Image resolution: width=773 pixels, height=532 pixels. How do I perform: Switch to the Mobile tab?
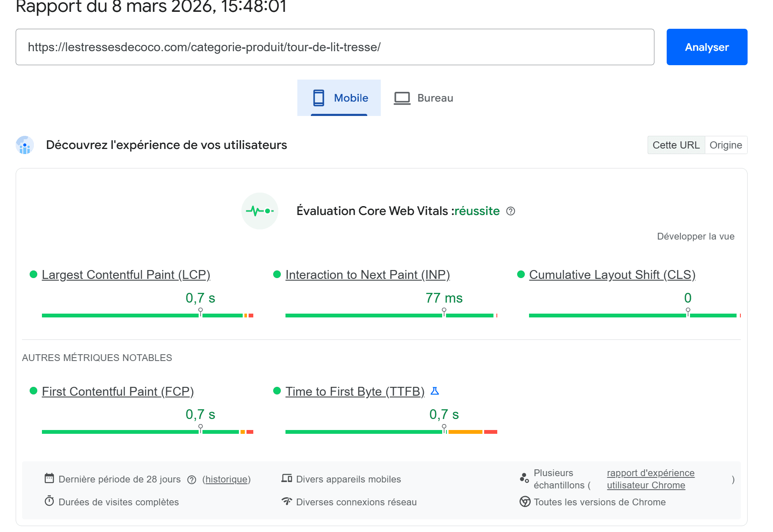[x=339, y=98]
